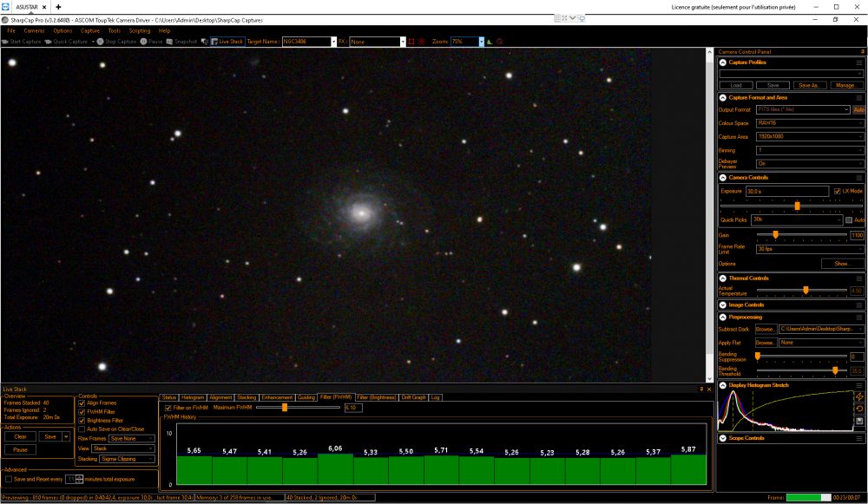
Task: Click the TeamViewer icon in the tab bar
Action: click(x=5, y=7)
